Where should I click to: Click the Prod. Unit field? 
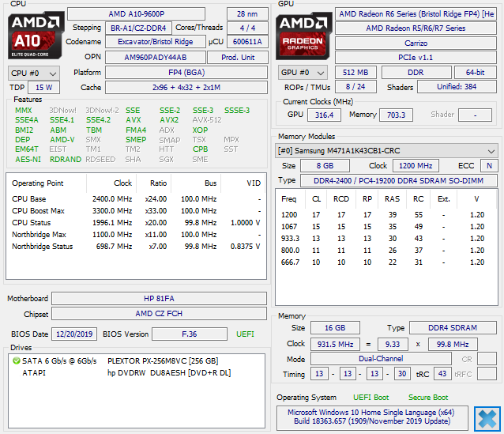pyautogui.click(x=238, y=57)
